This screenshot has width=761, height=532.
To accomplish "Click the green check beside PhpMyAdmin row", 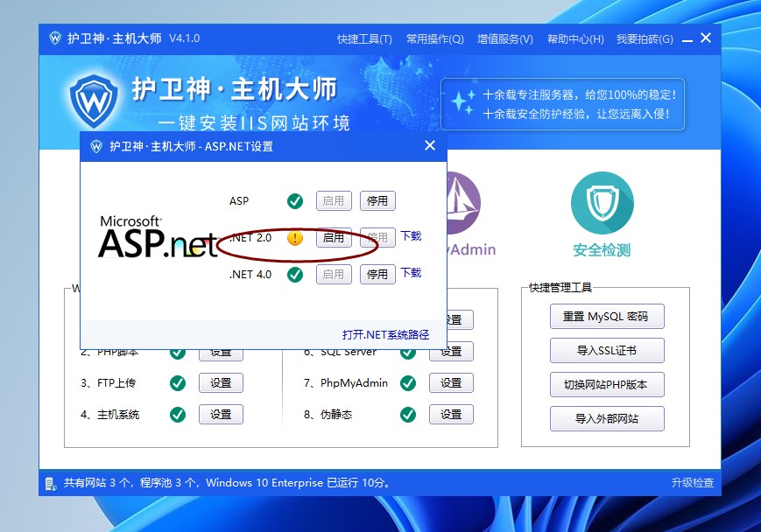I will 408,383.
